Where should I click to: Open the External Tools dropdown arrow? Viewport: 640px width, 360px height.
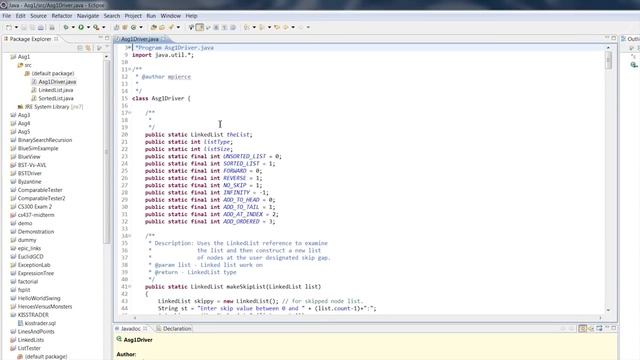click(x=104, y=27)
